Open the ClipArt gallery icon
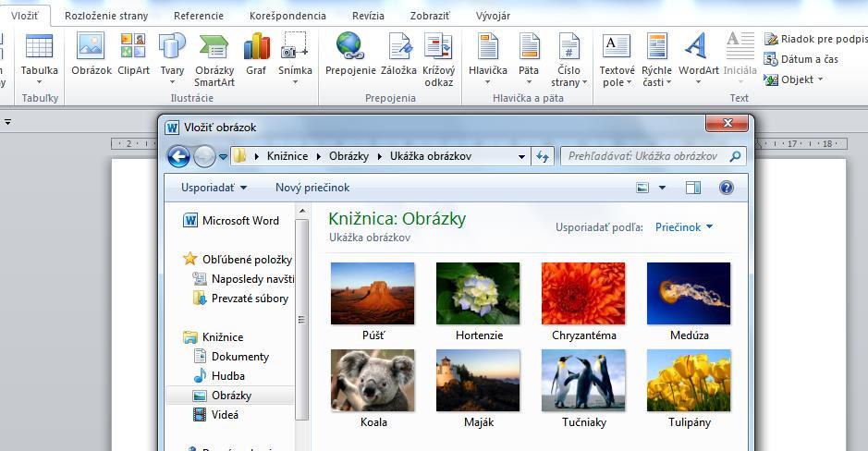 point(133,46)
